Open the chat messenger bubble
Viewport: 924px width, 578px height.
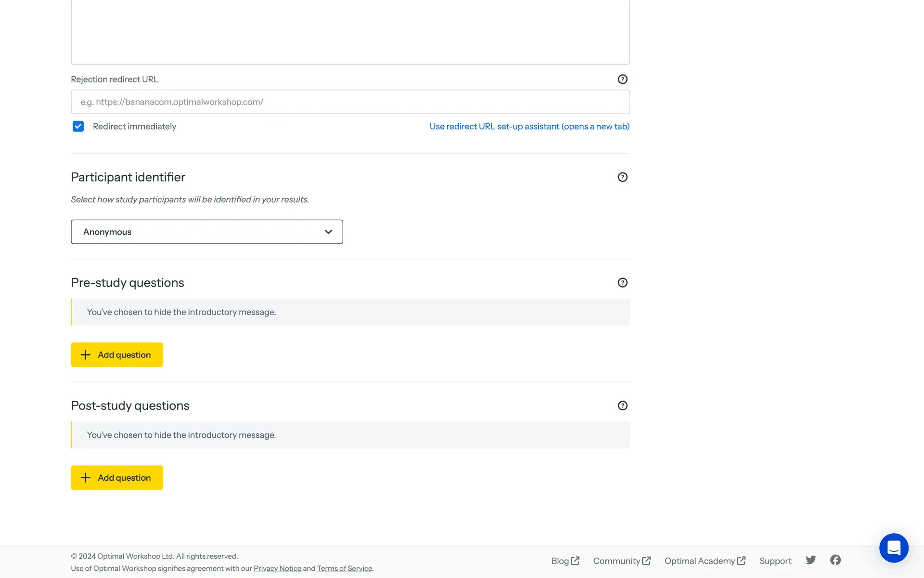pyautogui.click(x=893, y=548)
